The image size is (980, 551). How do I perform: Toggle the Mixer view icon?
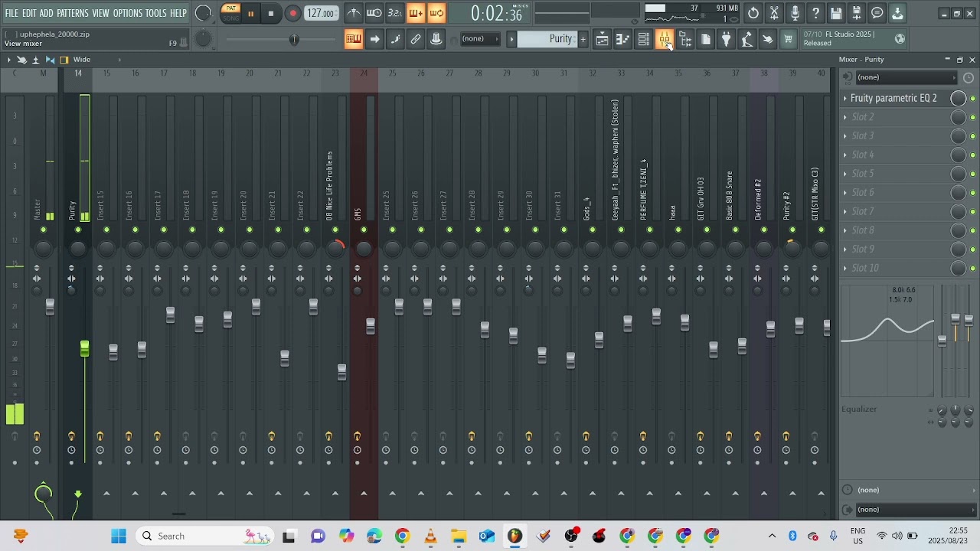click(x=665, y=39)
